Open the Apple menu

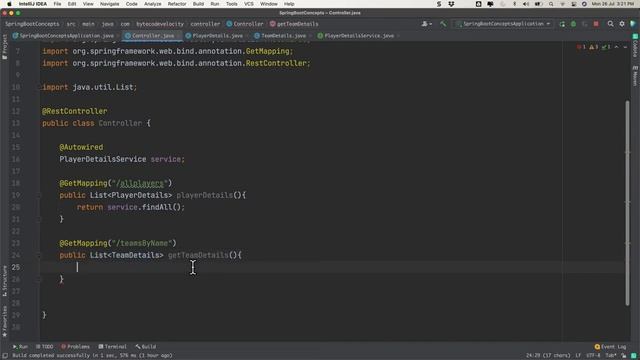[9, 4]
